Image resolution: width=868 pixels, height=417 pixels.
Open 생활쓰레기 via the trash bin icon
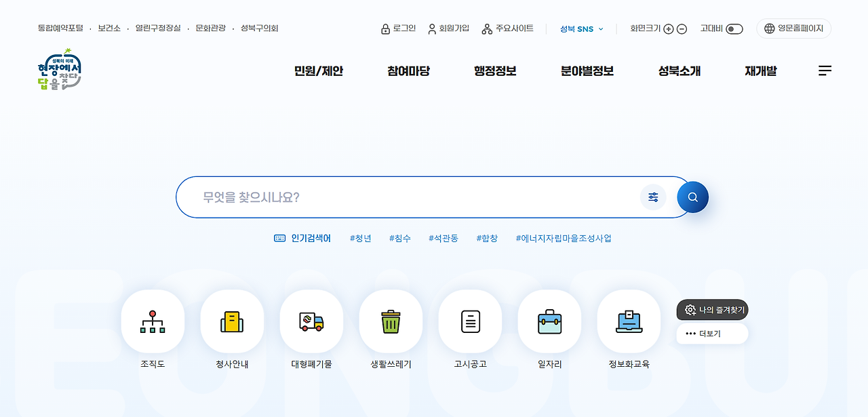[x=391, y=321]
